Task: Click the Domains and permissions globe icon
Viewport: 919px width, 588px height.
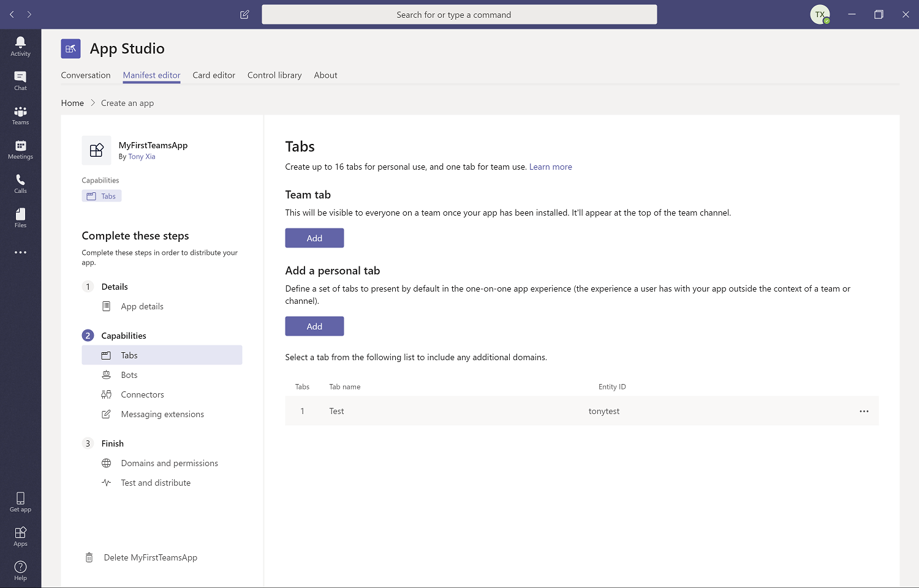Action: click(106, 463)
